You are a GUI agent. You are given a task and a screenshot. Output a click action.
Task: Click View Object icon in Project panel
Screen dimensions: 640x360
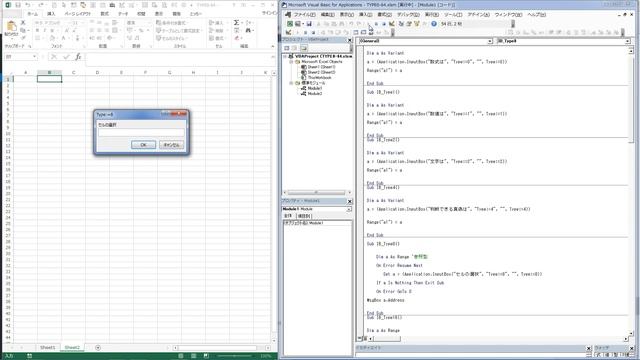295,48
